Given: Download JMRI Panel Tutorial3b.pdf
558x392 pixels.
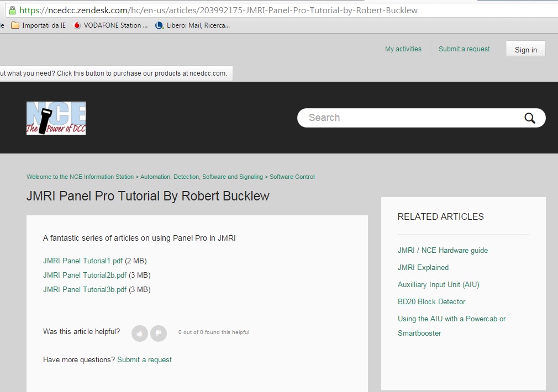Looking at the screenshot, I should pos(85,289).
